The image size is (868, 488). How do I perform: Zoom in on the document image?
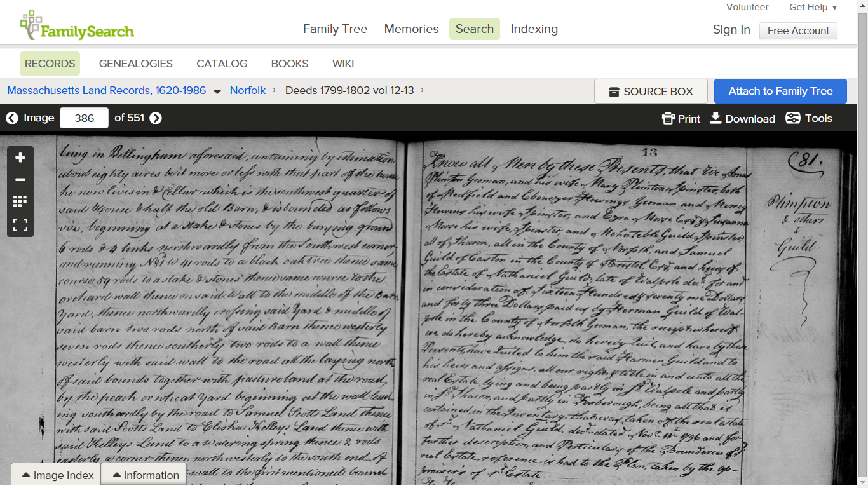[x=20, y=157]
